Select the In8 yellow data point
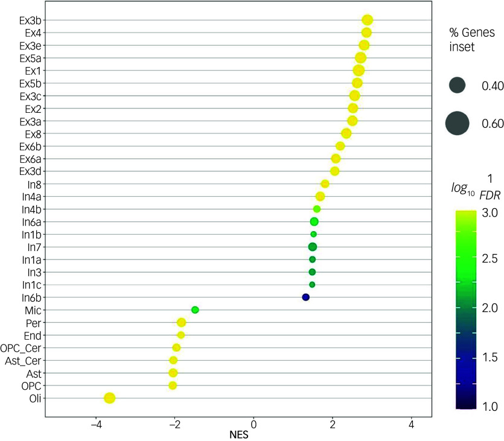 pos(325,184)
